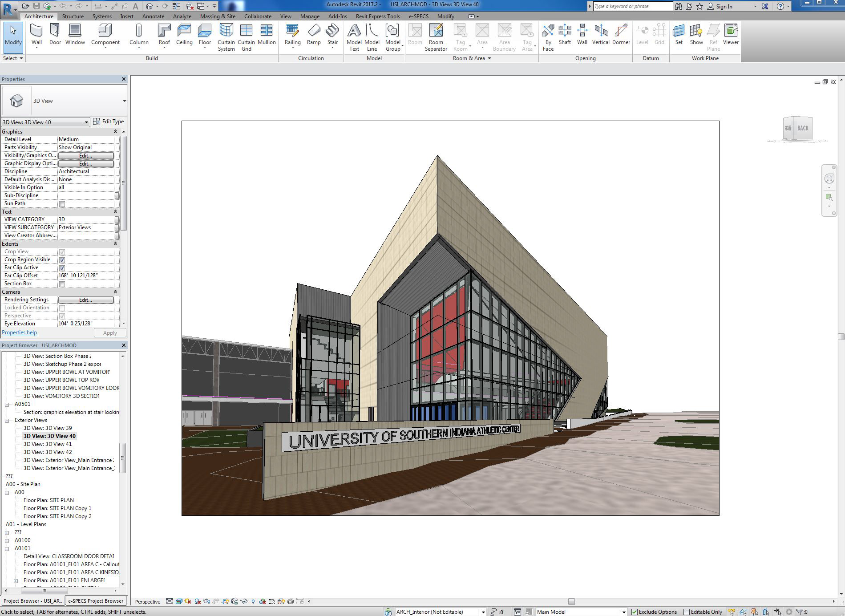The width and height of the screenshot is (845, 616).
Task: Click Edit for Rendering Settings
Action: tap(86, 300)
